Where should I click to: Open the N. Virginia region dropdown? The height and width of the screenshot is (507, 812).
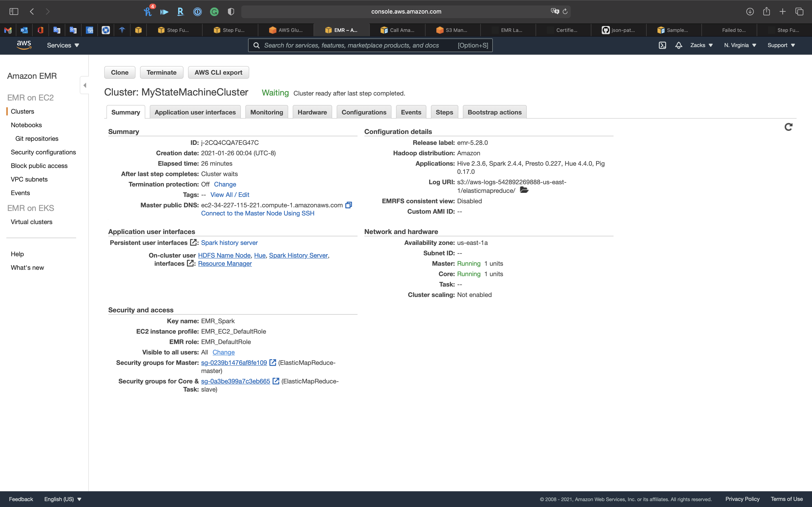(740, 45)
